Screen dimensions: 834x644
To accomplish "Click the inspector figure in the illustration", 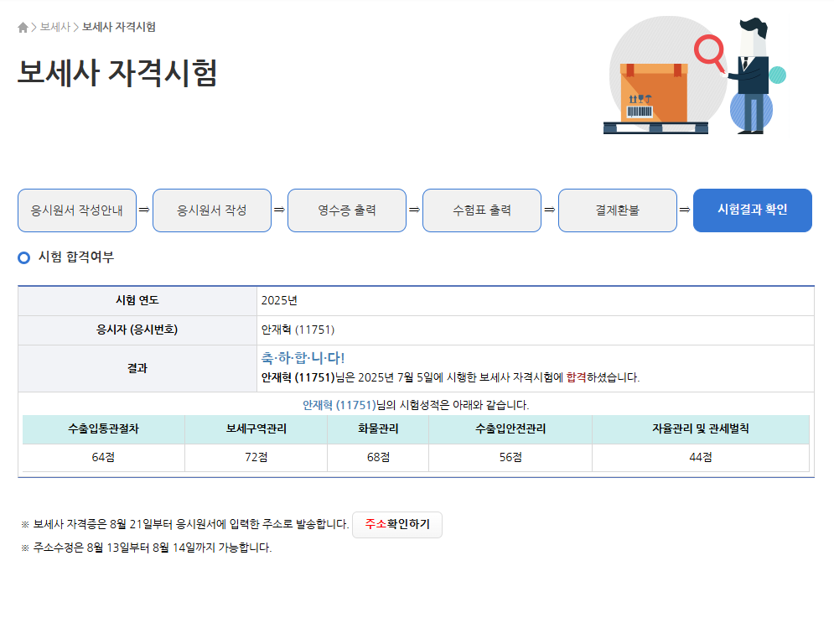I will click(x=754, y=75).
